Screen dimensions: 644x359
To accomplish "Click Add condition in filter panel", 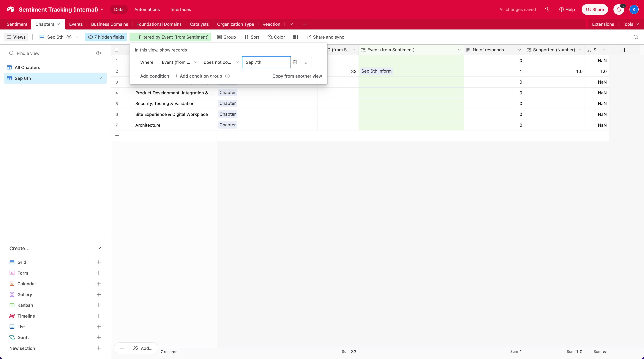I will 152,76.
